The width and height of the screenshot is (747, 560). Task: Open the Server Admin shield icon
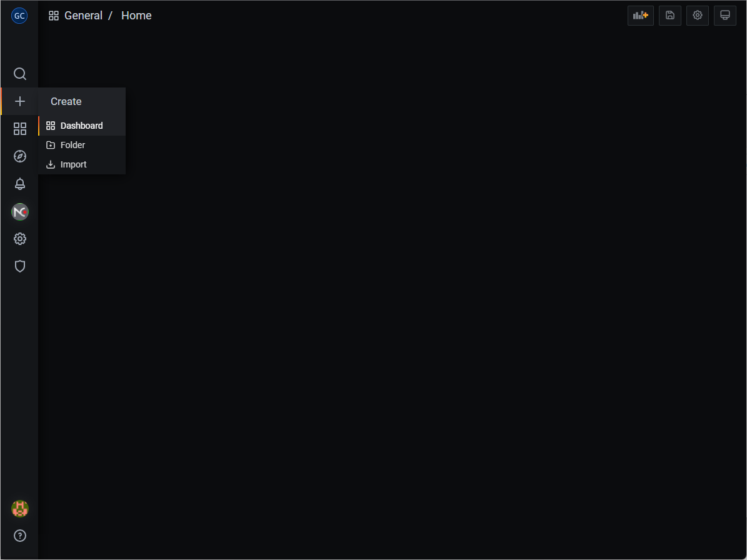[19, 266]
